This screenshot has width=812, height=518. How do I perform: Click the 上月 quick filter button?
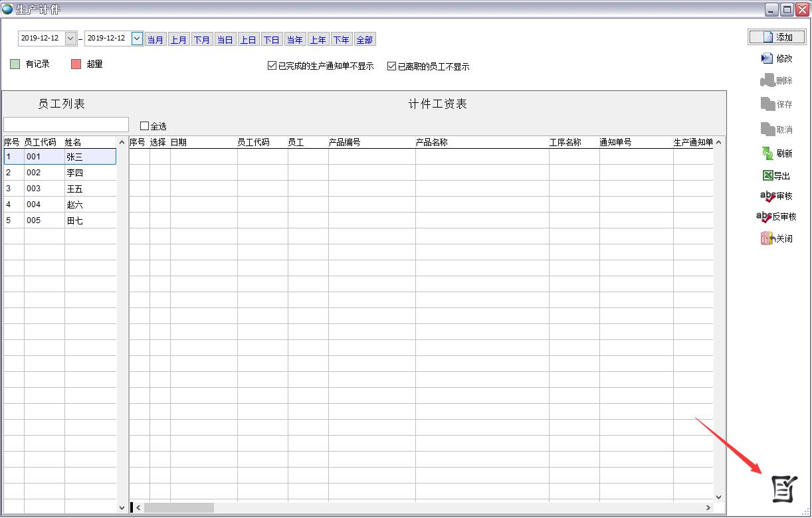[x=179, y=40]
